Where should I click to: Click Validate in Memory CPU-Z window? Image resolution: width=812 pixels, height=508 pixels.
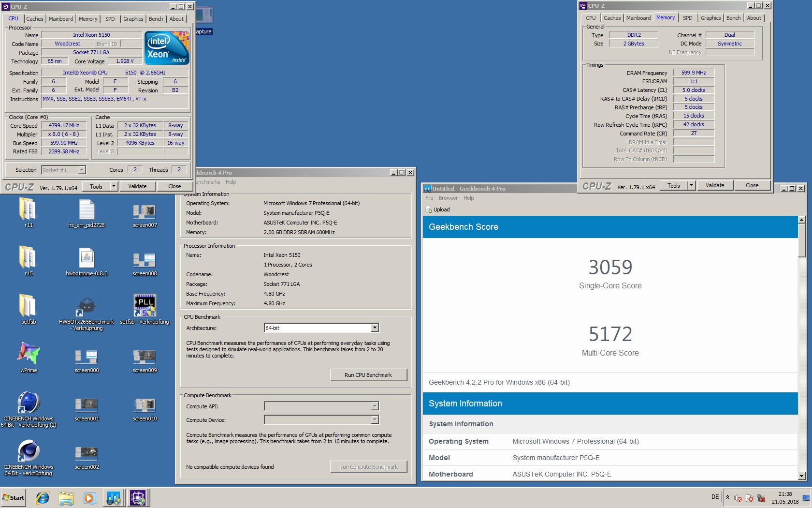pos(715,185)
